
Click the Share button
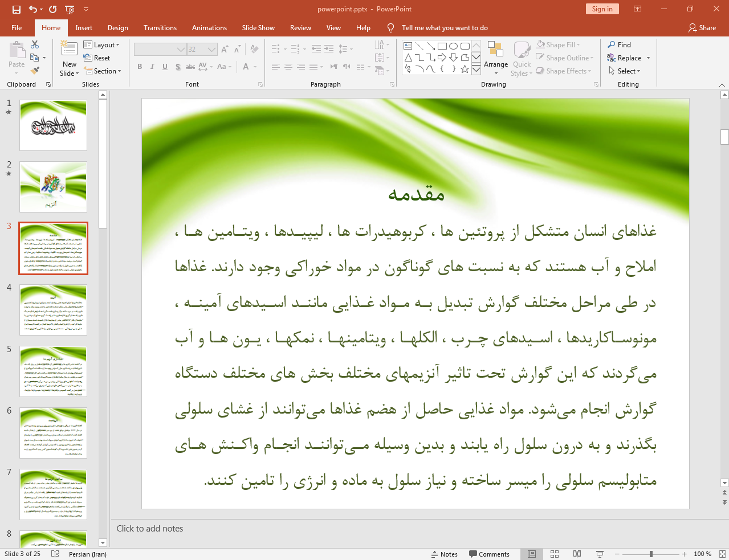[702, 27]
